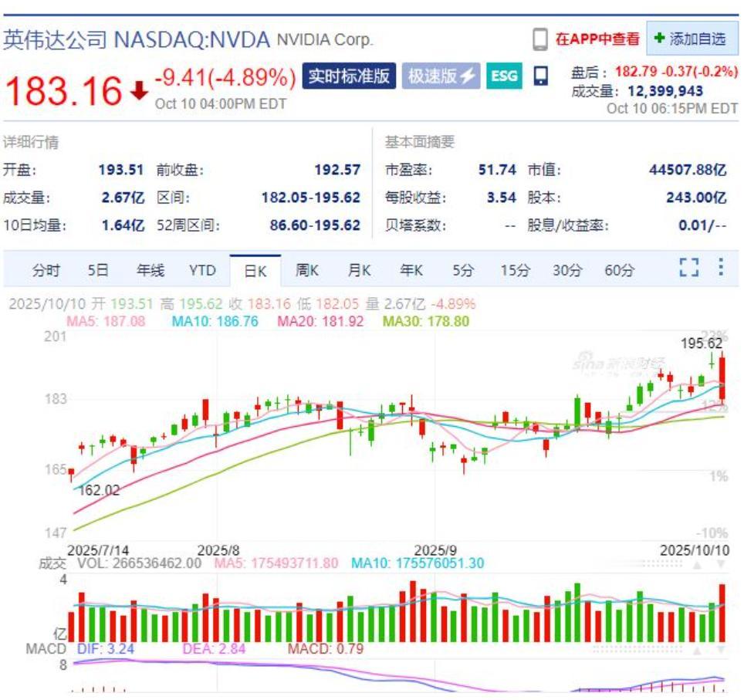744x700 pixels.
Task: Switch to the 周K weekly tab
Action: click(306, 271)
